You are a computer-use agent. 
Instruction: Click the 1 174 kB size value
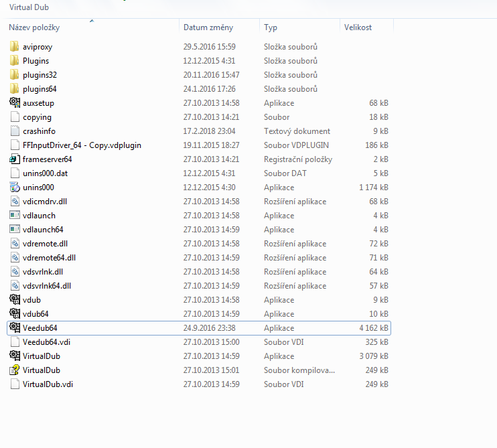[x=374, y=188]
